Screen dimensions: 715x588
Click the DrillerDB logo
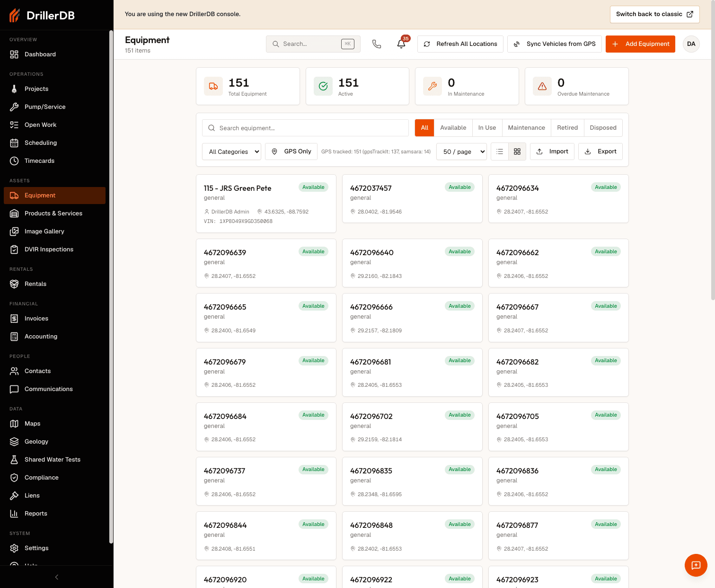pyautogui.click(x=42, y=15)
